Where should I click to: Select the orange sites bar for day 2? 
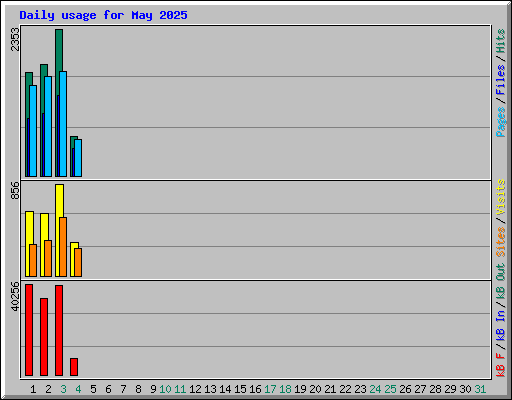point(48,258)
